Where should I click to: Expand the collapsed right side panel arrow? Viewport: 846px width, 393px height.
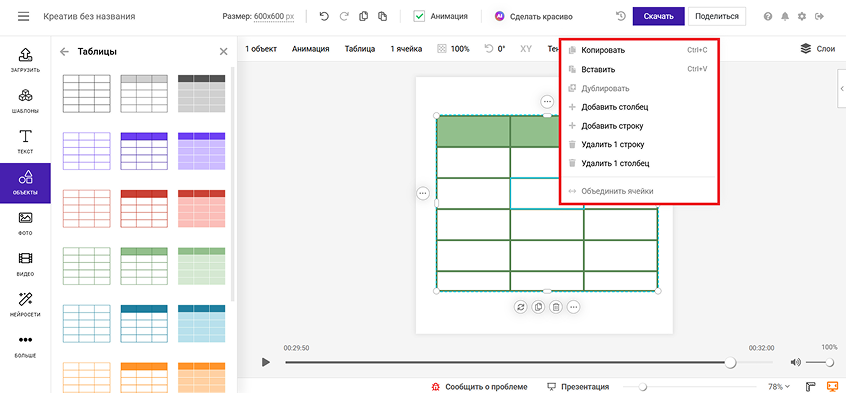842,89
